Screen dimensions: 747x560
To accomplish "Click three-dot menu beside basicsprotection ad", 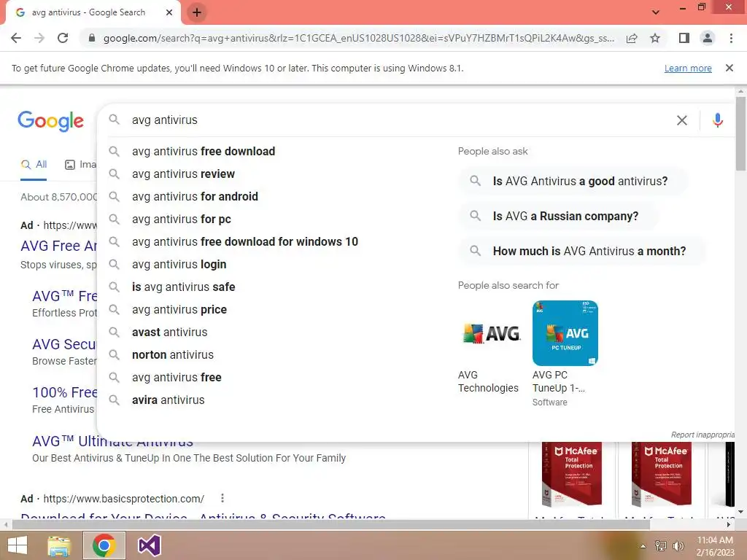I will 222,498.
